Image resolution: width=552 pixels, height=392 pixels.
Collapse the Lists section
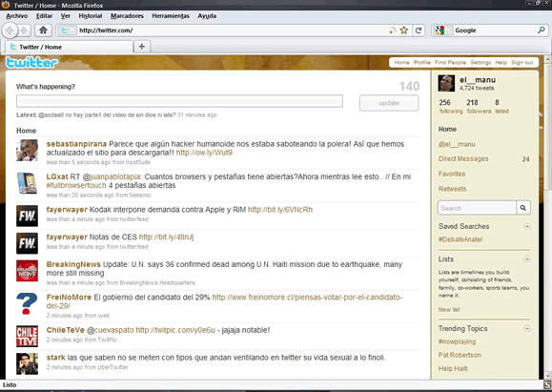(x=527, y=259)
